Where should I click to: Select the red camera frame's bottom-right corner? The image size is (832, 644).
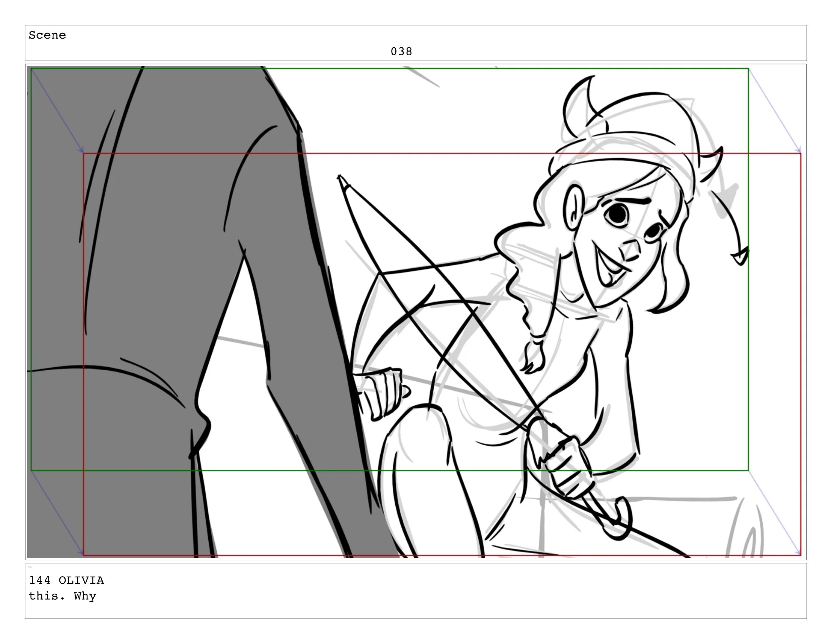pyautogui.click(x=801, y=555)
